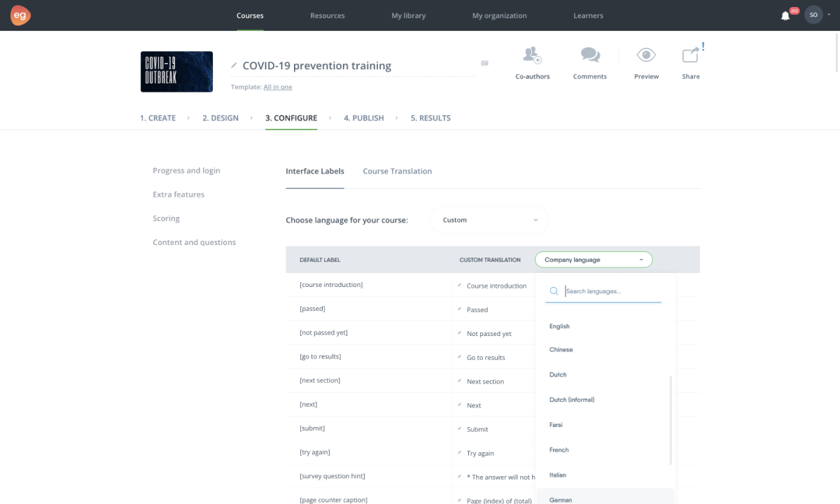Open Progress and login settings
Viewport: 840px width, 504px height.
pyautogui.click(x=186, y=170)
